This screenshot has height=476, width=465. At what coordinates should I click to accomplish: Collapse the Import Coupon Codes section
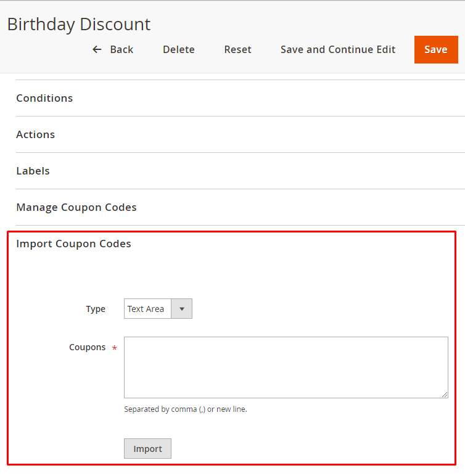[73, 244]
